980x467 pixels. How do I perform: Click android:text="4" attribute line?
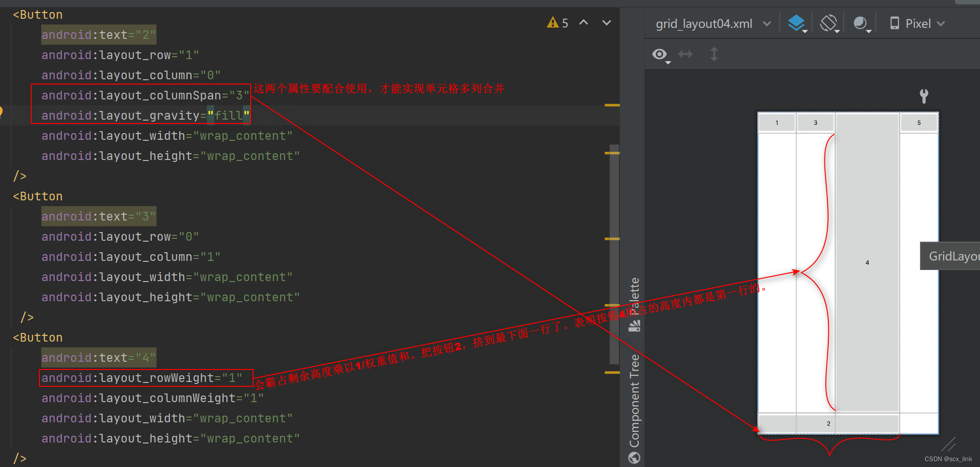coord(99,358)
